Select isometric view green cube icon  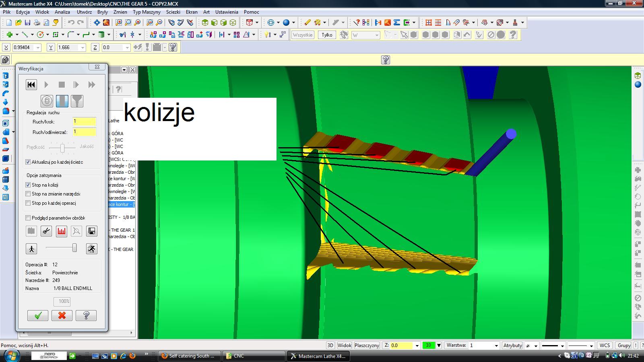click(205, 23)
